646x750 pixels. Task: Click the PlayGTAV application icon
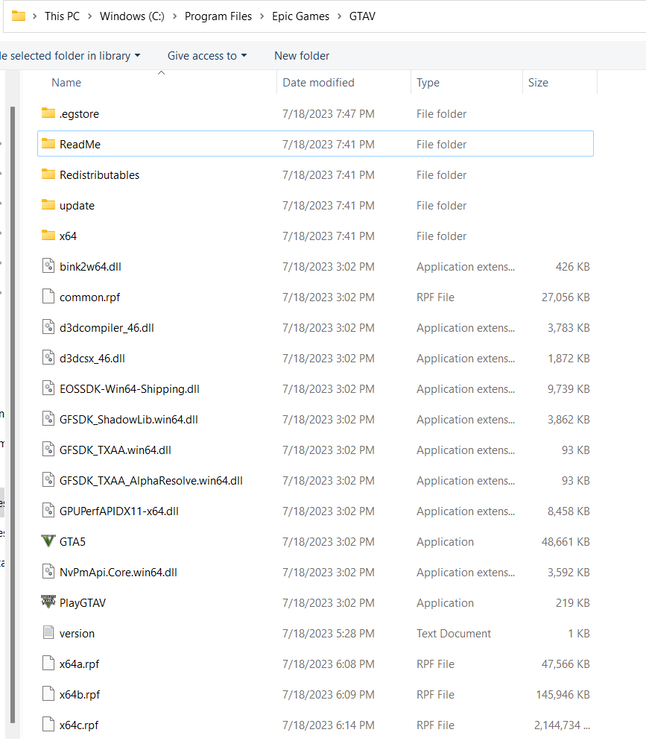(48, 602)
